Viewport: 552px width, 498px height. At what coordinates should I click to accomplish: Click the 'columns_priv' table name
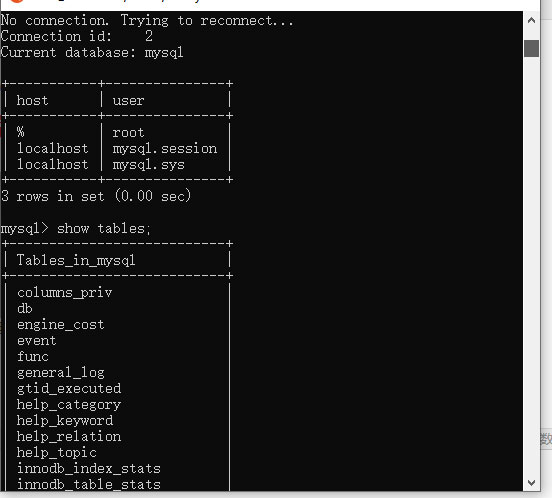pyautogui.click(x=64, y=293)
